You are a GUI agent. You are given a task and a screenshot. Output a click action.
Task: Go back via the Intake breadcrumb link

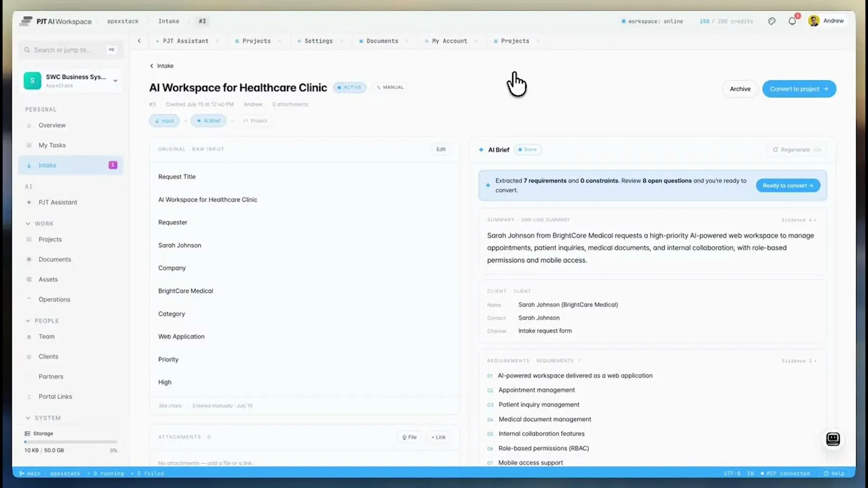pyautogui.click(x=162, y=66)
